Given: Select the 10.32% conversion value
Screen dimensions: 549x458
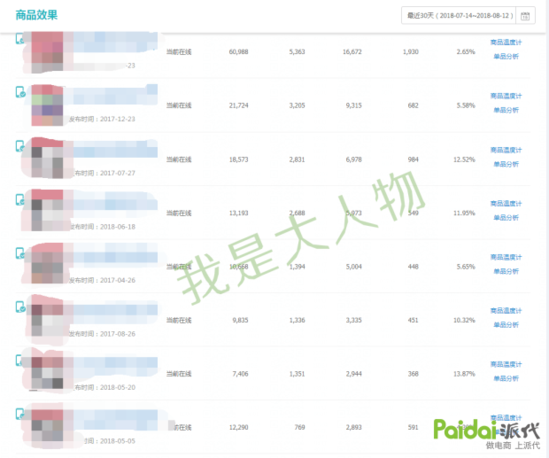Looking at the screenshot, I should tap(464, 320).
